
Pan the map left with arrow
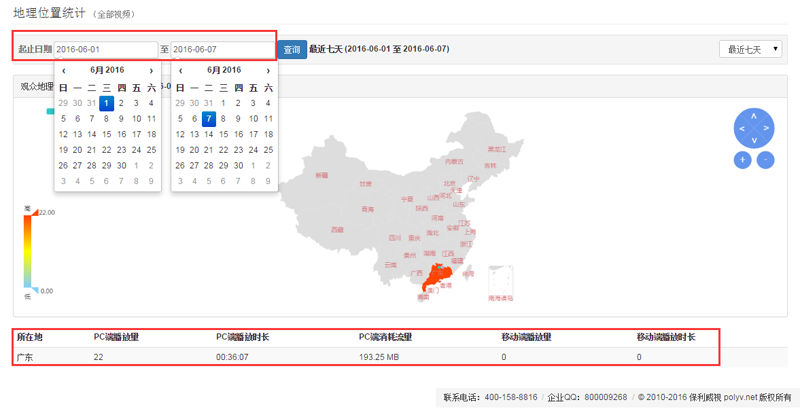(741, 128)
